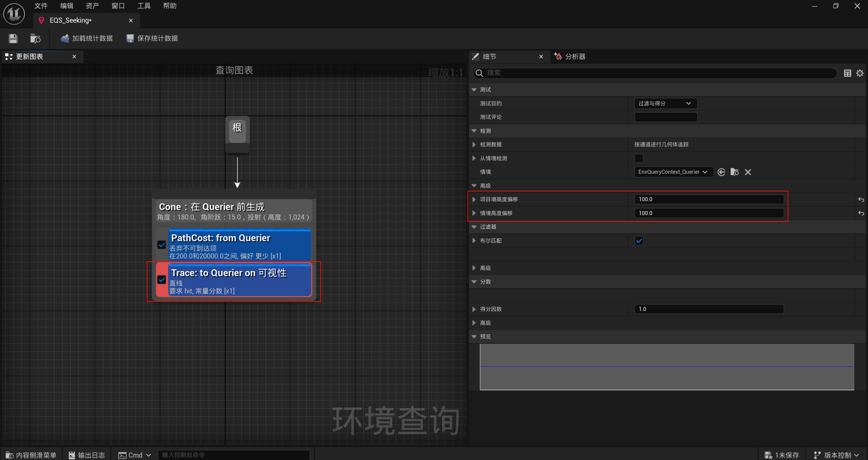The image size is (868, 460).
Task: Use selected asset arrow icon for 情境
Action: [x=721, y=172]
